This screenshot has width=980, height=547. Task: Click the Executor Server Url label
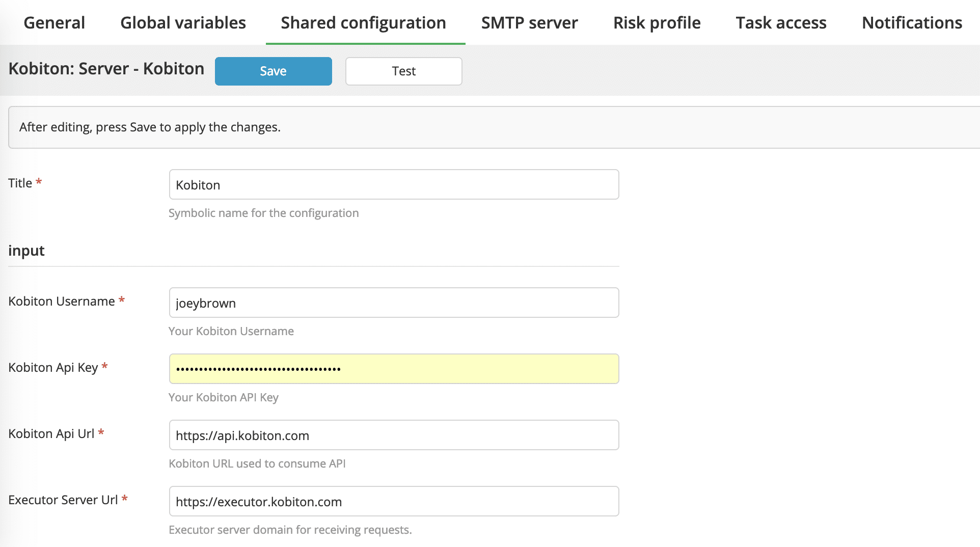(63, 500)
